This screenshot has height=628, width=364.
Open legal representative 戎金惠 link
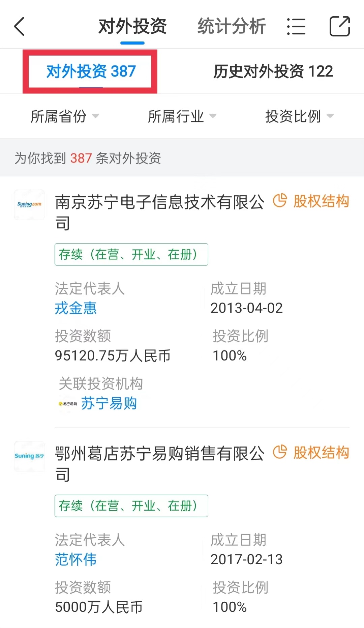click(x=76, y=308)
